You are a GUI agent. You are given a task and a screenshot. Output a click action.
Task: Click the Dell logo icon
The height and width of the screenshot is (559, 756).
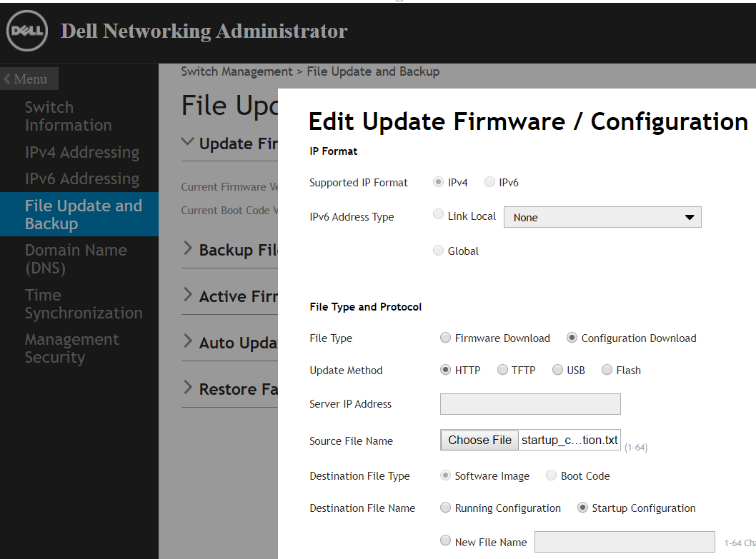click(x=26, y=31)
